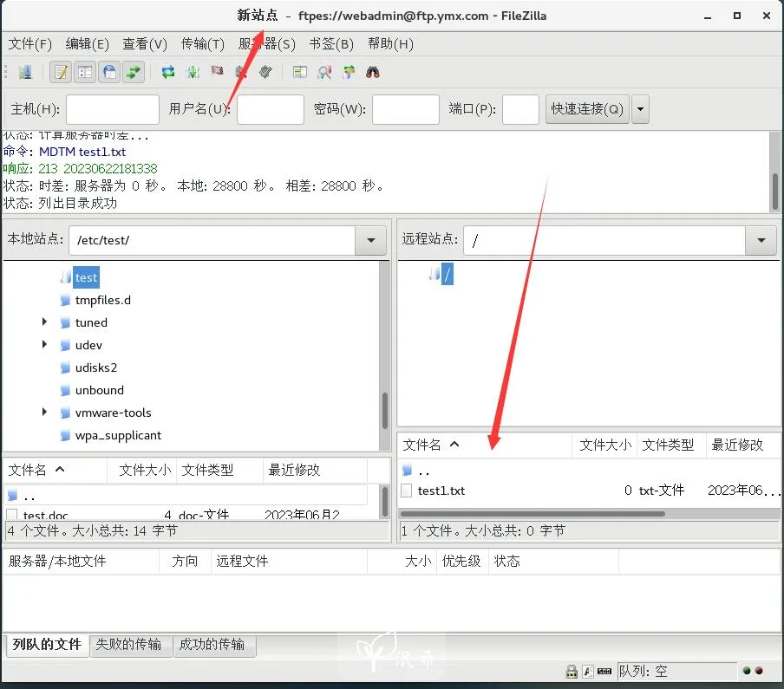
Task: Open the Site Manager toolbar icon
Action: [24, 73]
